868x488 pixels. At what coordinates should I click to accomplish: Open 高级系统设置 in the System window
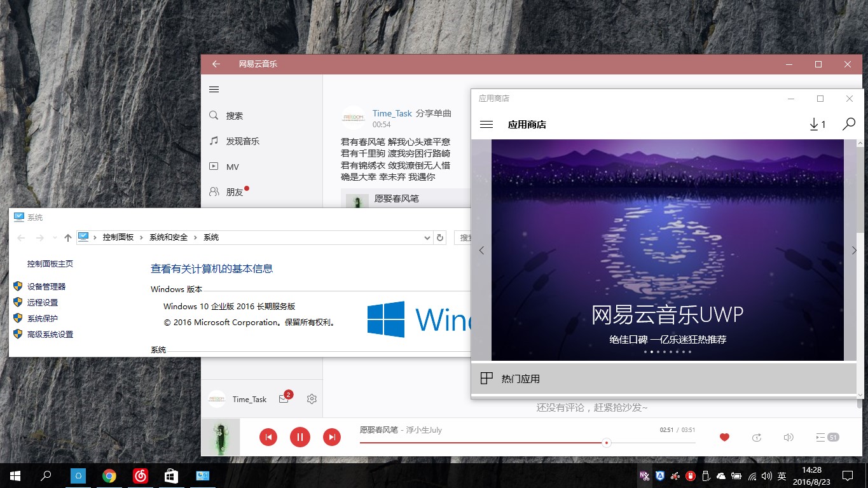point(50,335)
